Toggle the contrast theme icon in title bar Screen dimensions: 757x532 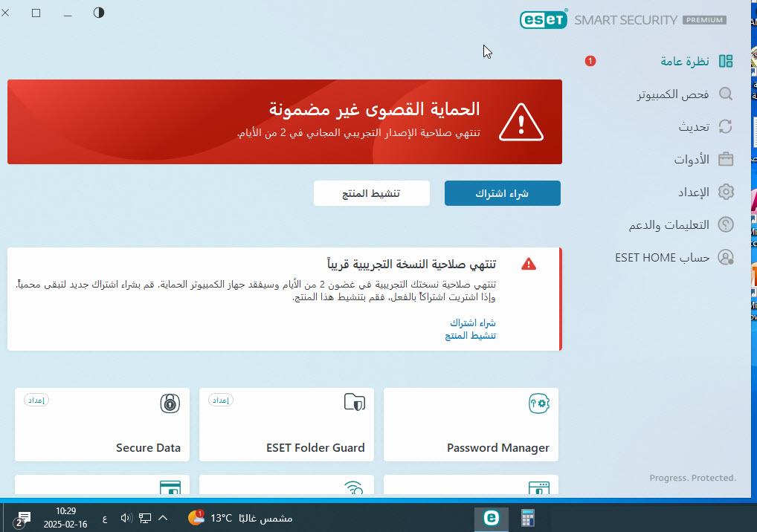(98, 13)
